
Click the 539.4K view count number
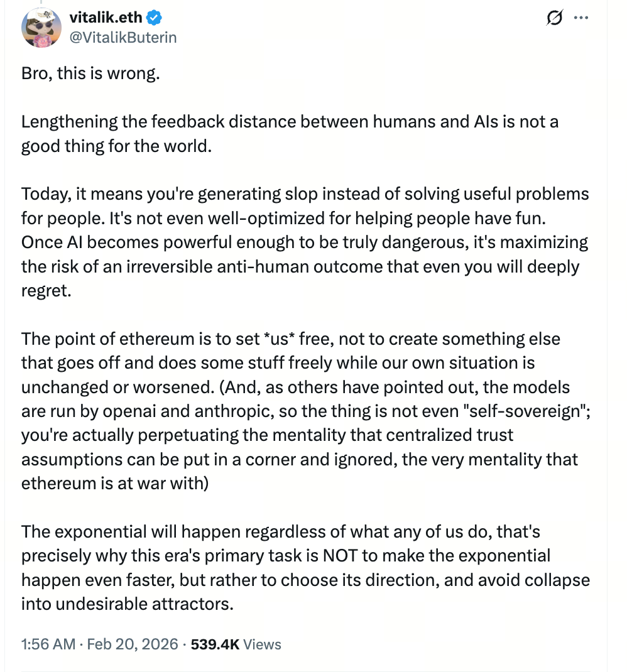tap(215, 644)
